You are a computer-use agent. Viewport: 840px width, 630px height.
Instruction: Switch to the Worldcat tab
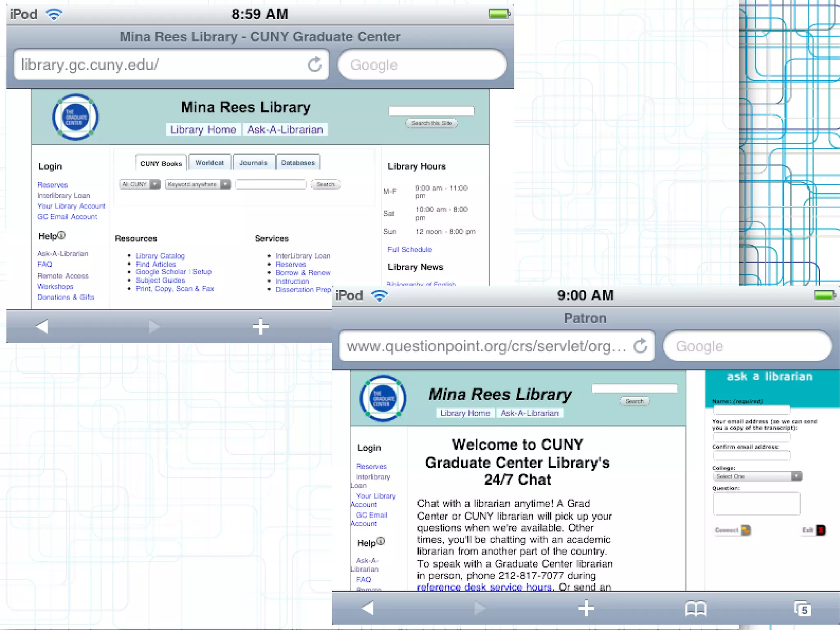(210, 163)
